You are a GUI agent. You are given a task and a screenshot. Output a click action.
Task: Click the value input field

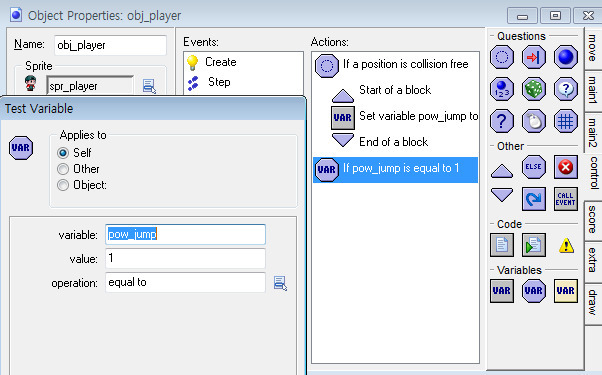(185, 258)
